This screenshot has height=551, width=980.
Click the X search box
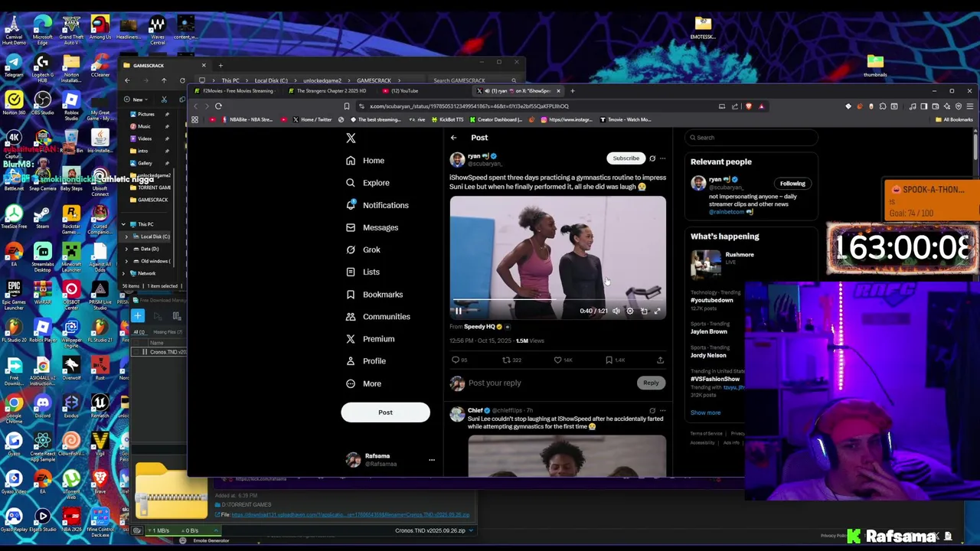750,138
